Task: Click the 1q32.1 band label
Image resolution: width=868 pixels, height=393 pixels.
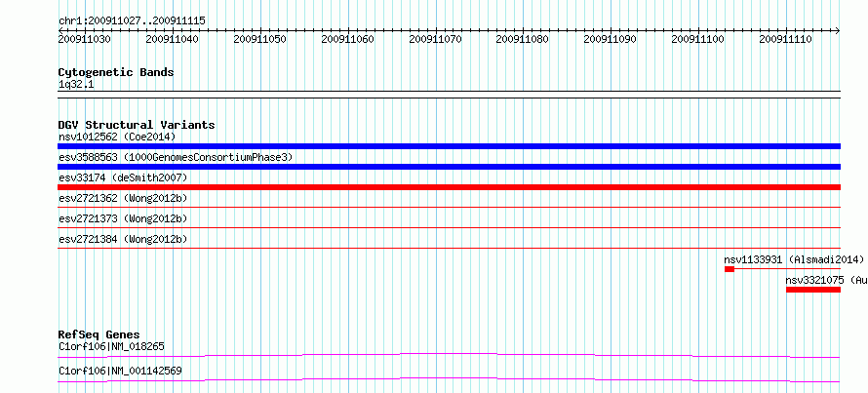Action: 76,84
